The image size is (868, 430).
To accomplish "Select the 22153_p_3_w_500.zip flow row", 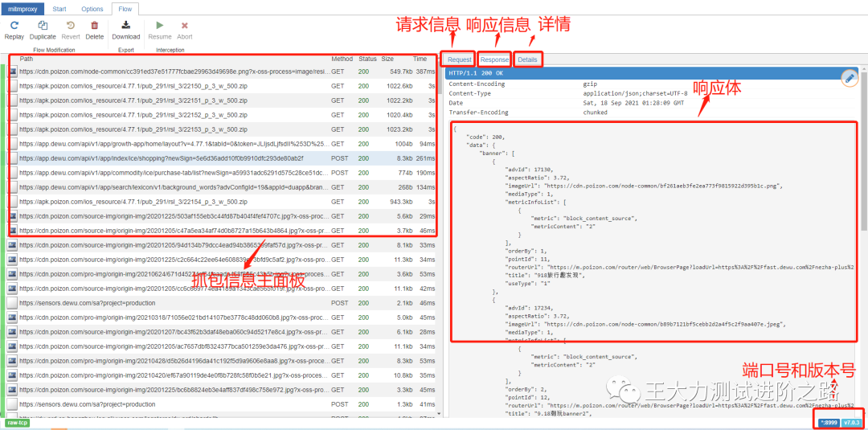I will pos(222,129).
